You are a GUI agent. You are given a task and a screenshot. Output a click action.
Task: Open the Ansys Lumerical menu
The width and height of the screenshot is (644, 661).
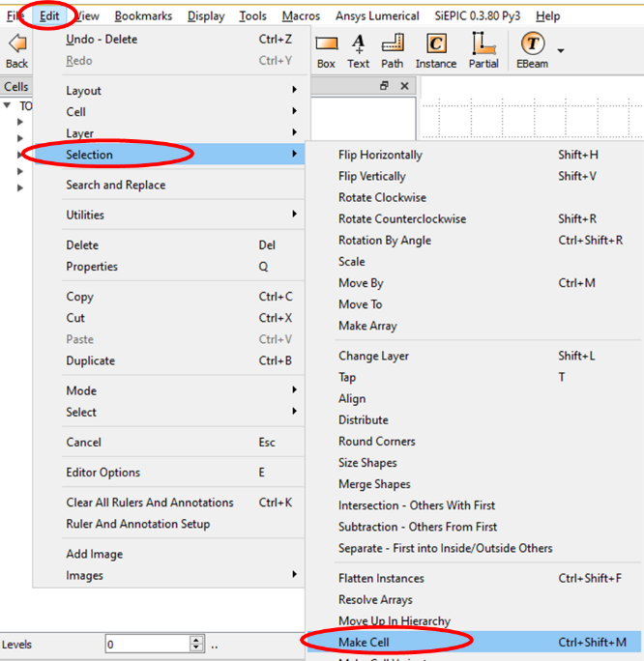[377, 16]
